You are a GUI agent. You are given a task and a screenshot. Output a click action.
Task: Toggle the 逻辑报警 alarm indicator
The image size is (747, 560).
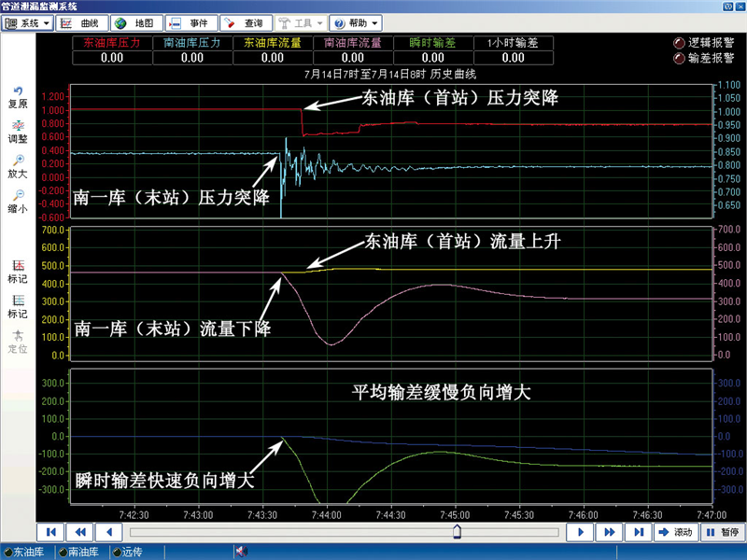(x=679, y=42)
